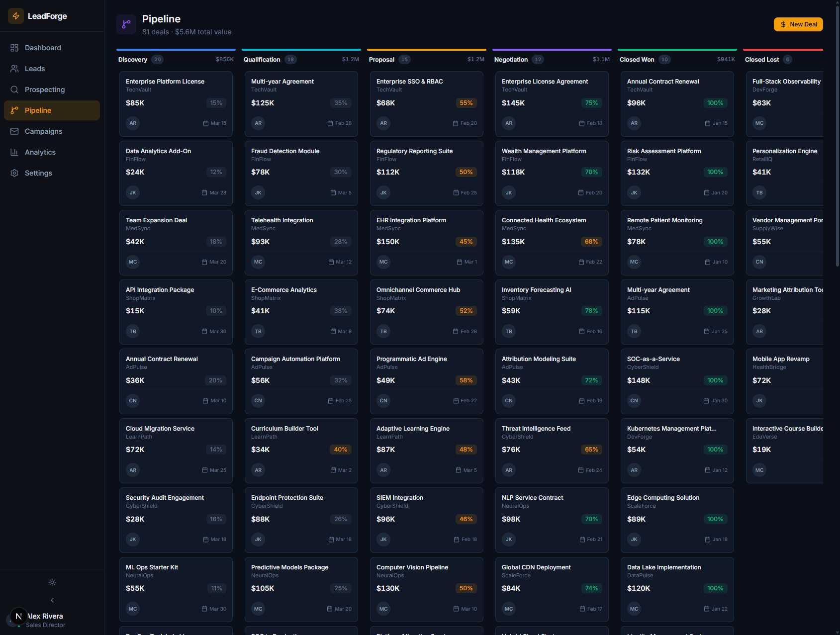This screenshot has width=840, height=635.
Task: Click the Campaigns envelope icon
Action: coord(14,131)
